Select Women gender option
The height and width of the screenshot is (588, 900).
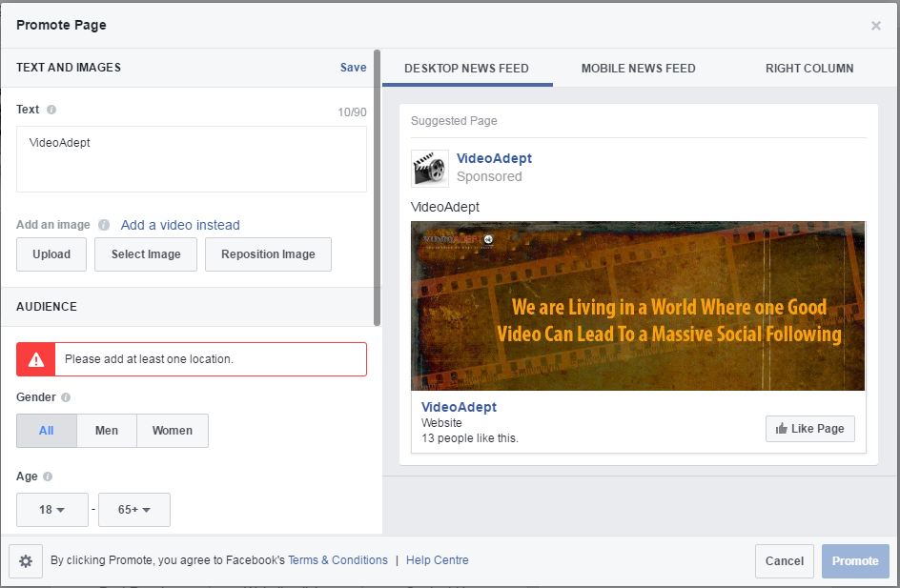coord(173,431)
